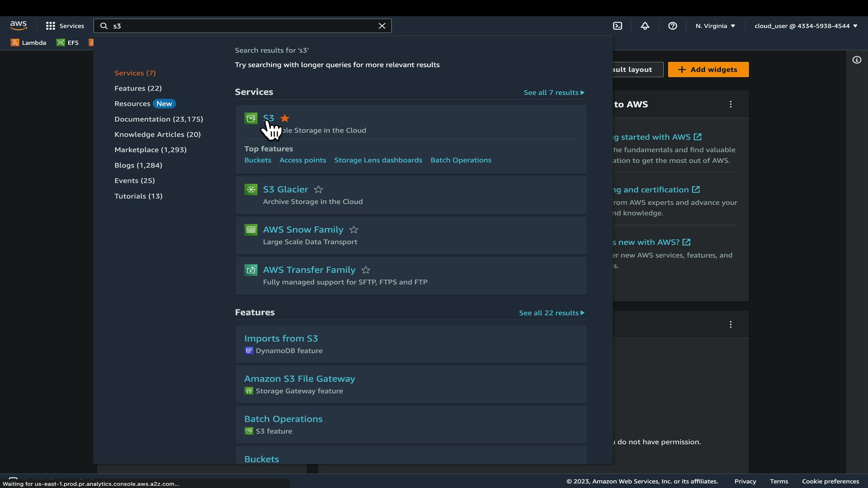Unfavorite S3 using the orange star
Image resolution: width=868 pixels, height=488 pixels.
(285, 118)
